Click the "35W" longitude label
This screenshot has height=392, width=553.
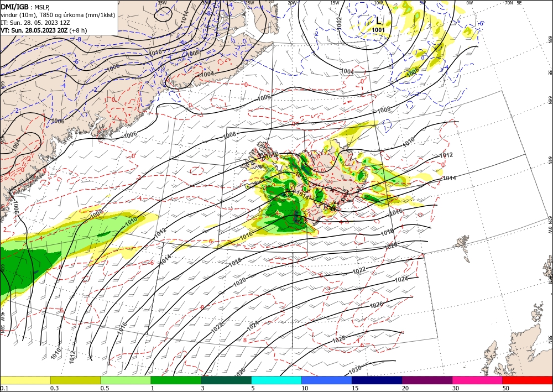click(162, 3)
